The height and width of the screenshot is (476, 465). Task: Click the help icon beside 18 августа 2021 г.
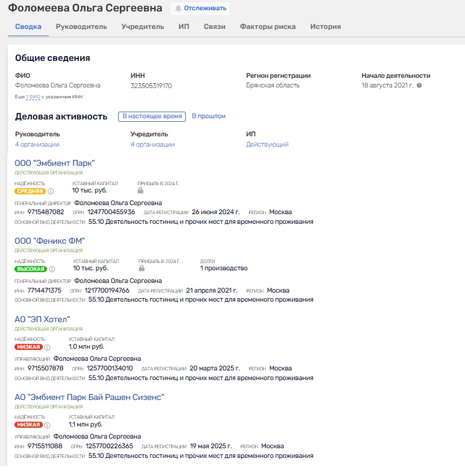419,86
